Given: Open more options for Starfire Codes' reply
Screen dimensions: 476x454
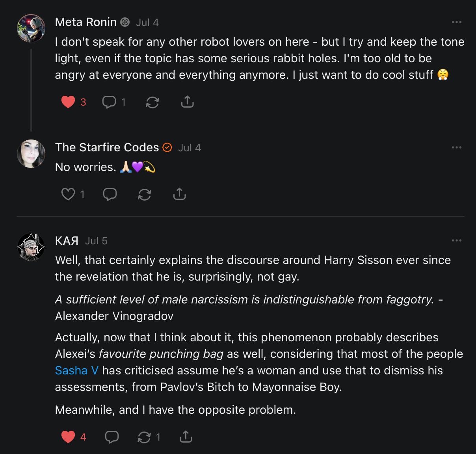Looking at the screenshot, I should (x=456, y=147).
